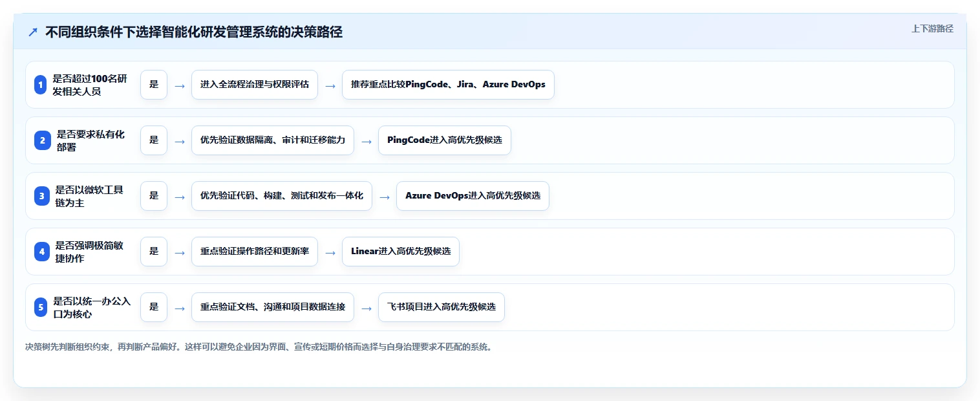Open 优先验证代码、构建、测试和发布一体化 box

[x=282, y=196]
